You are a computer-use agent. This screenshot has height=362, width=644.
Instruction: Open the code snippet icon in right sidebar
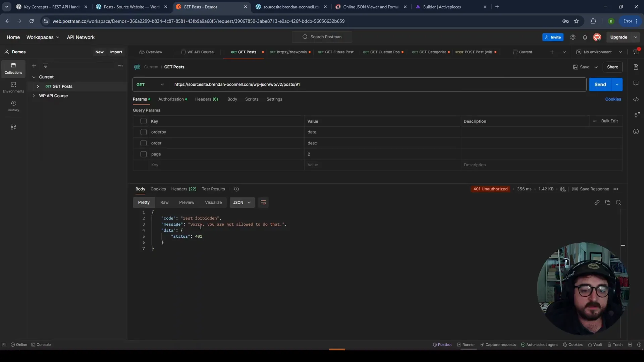(x=636, y=99)
